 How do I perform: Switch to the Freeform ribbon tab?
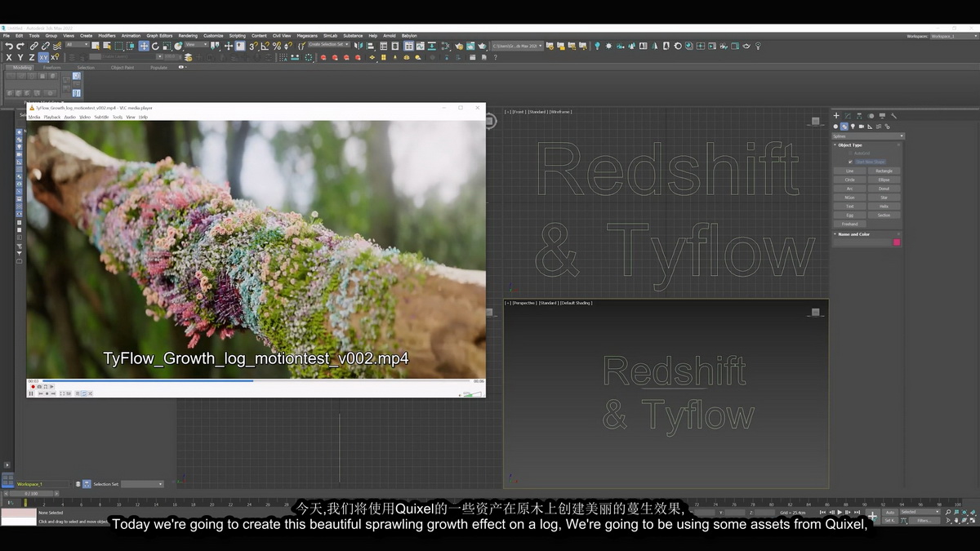pyautogui.click(x=51, y=68)
